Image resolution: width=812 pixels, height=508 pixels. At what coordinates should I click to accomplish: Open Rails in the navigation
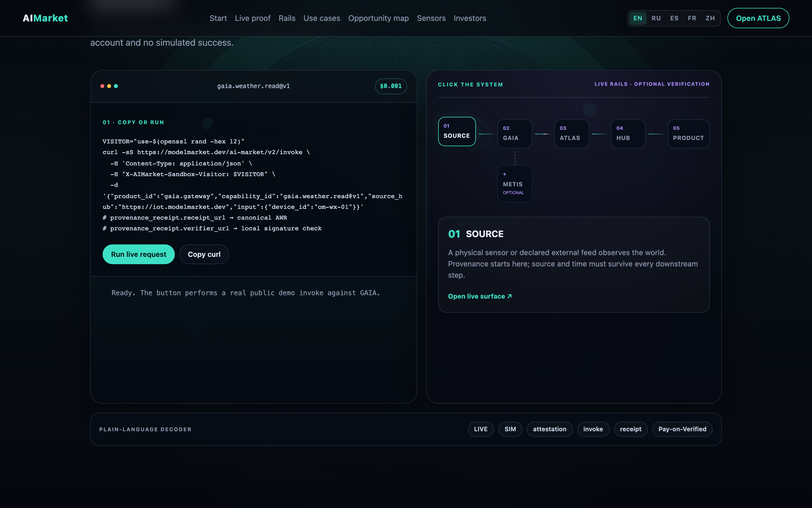[287, 18]
